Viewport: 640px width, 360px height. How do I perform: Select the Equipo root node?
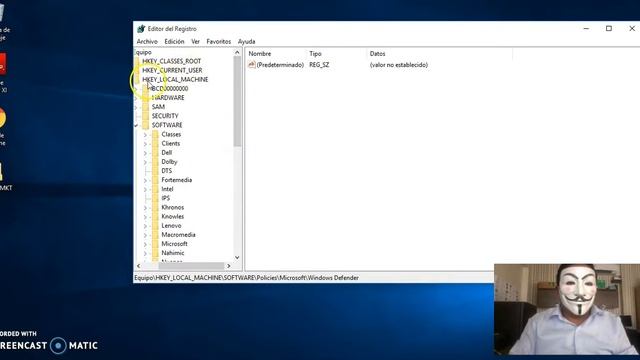143,52
